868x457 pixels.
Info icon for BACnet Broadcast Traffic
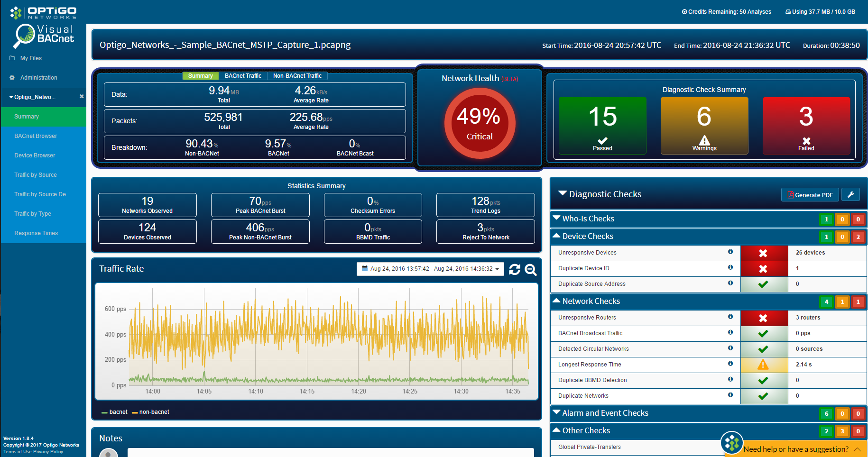coord(730,332)
